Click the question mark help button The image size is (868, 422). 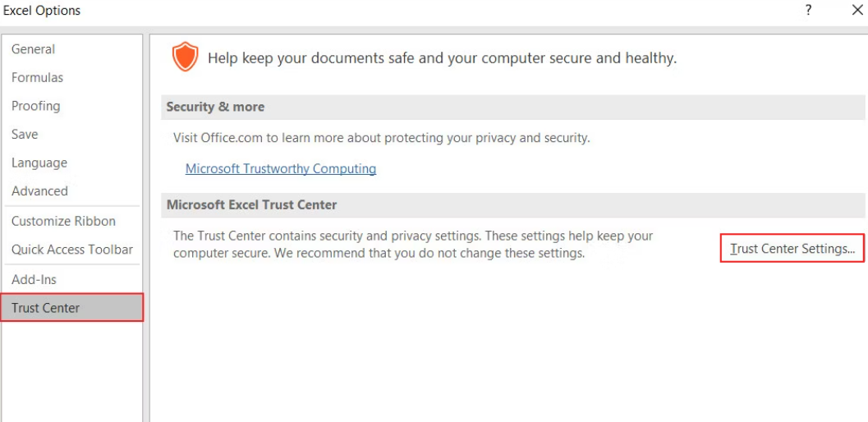coord(809,11)
